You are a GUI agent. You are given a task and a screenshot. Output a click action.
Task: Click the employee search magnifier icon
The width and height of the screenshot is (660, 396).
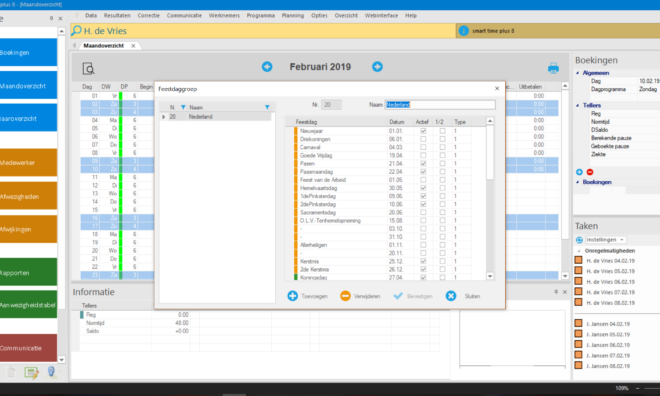coord(77,31)
